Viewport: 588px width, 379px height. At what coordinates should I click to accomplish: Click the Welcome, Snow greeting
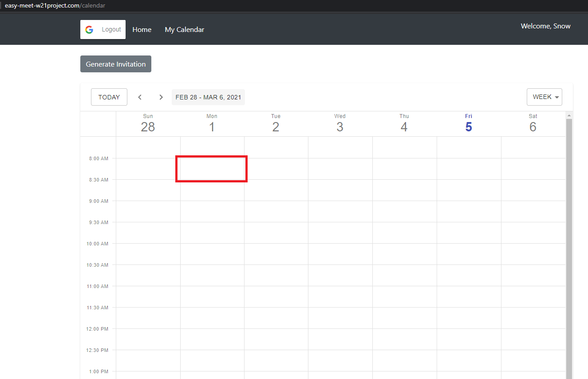click(x=545, y=26)
